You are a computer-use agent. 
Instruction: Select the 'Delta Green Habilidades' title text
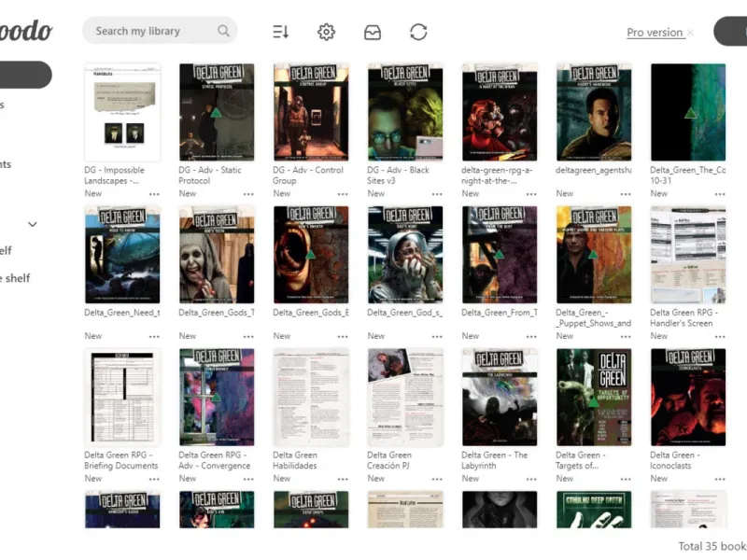point(295,460)
